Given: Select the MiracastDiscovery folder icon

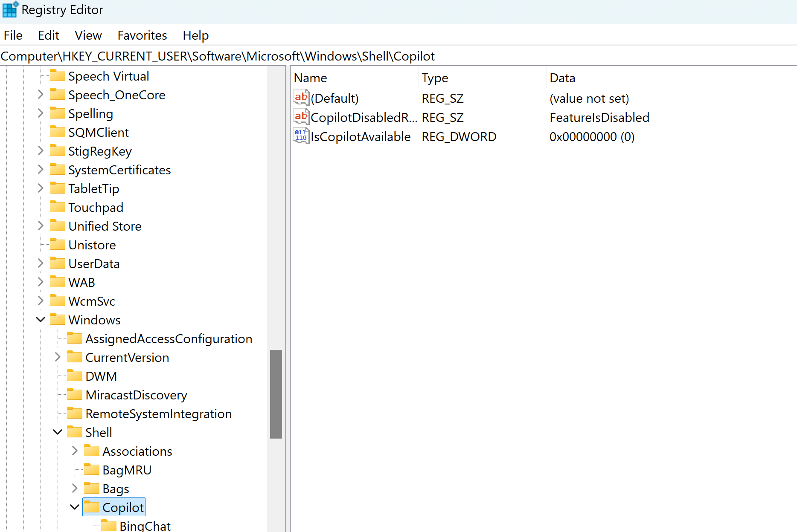Looking at the screenshot, I should pos(75,394).
